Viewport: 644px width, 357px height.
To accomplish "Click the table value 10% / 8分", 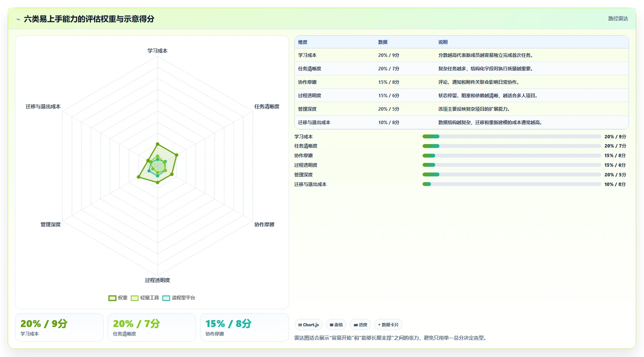I will [389, 123].
